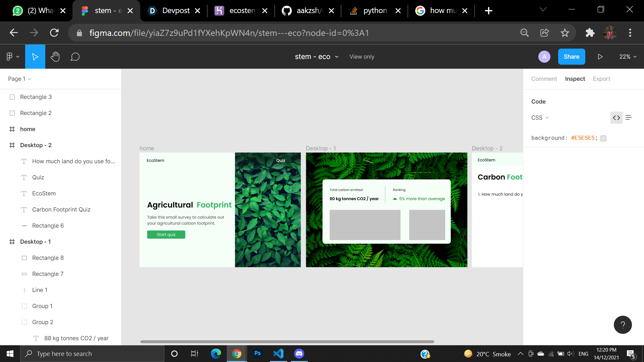Image resolution: width=644 pixels, height=362 pixels.
Task: Open the help question mark button
Action: 623,325
